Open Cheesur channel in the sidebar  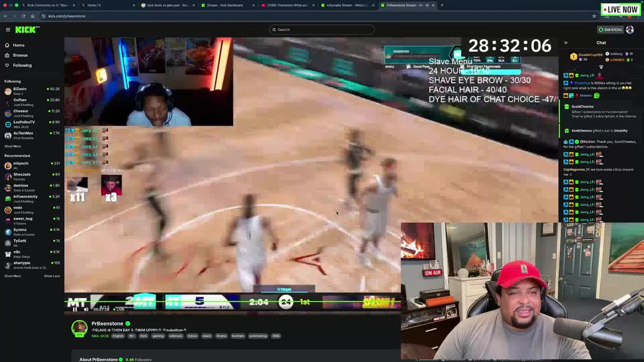click(x=32, y=113)
